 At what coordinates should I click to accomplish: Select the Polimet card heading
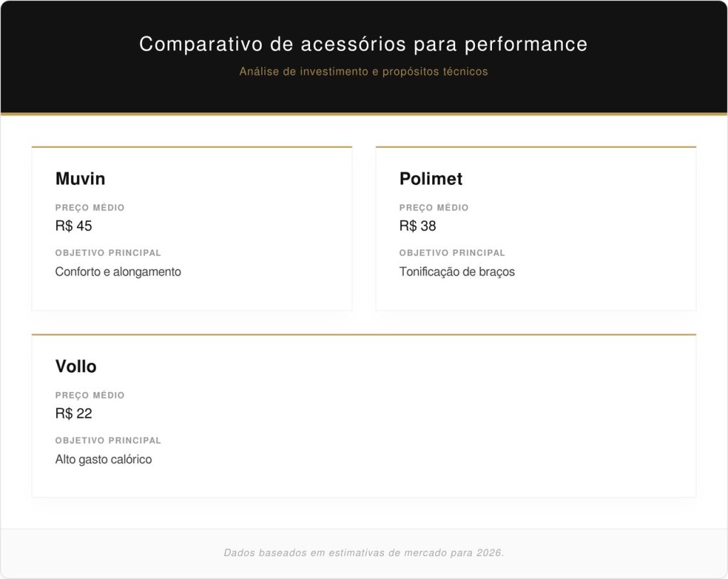pos(431,179)
